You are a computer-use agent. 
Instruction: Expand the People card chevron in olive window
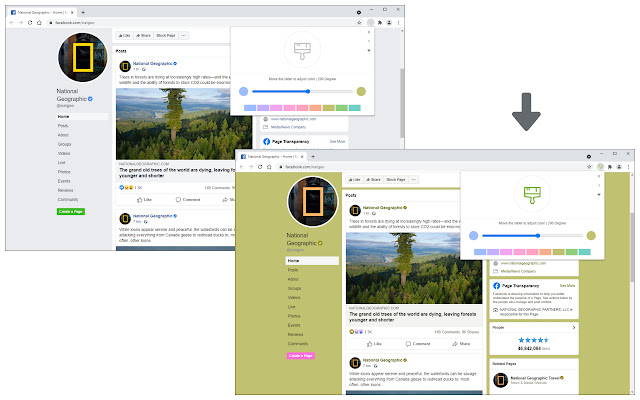574,327
